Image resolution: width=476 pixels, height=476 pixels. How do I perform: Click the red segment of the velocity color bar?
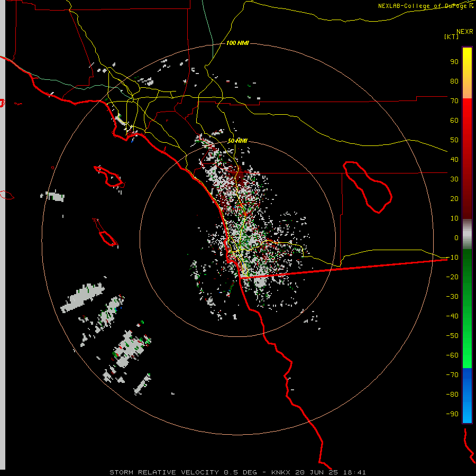[x=467, y=159]
